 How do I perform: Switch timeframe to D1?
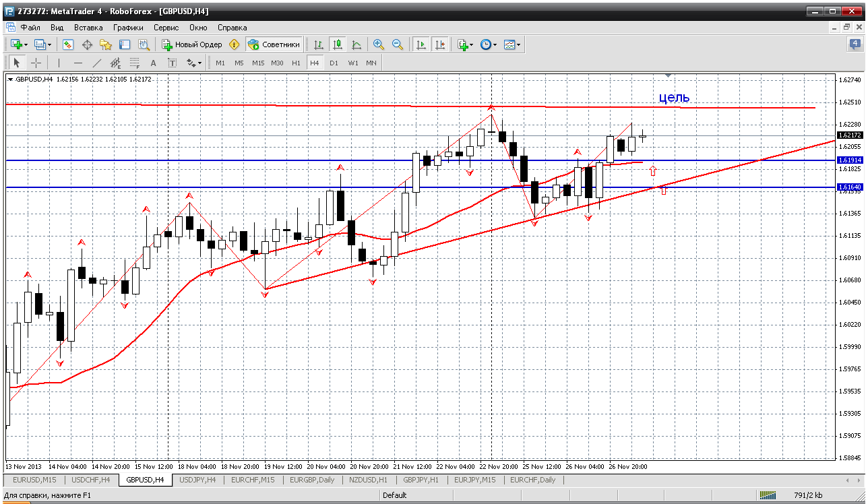pyautogui.click(x=334, y=63)
